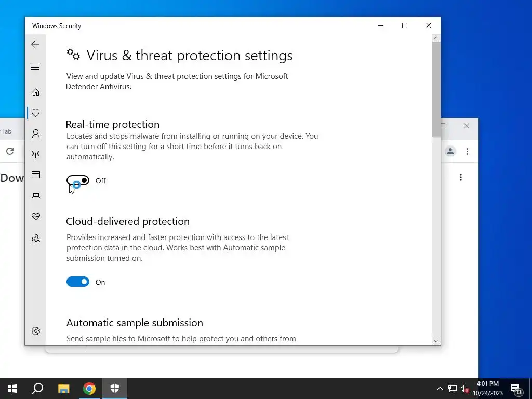The width and height of the screenshot is (532, 399).
Task: Maximize the Windows Security window
Action: (404, 26)
